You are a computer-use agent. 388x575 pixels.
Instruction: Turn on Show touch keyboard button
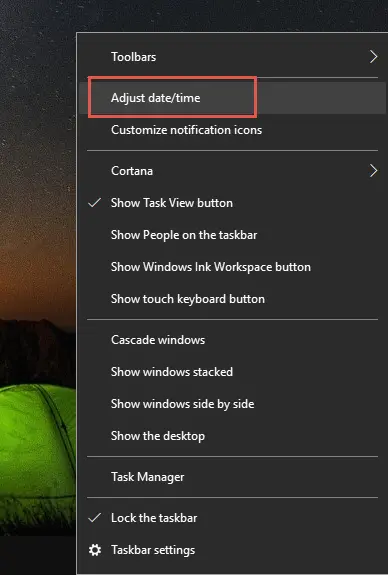pos(232,299)
